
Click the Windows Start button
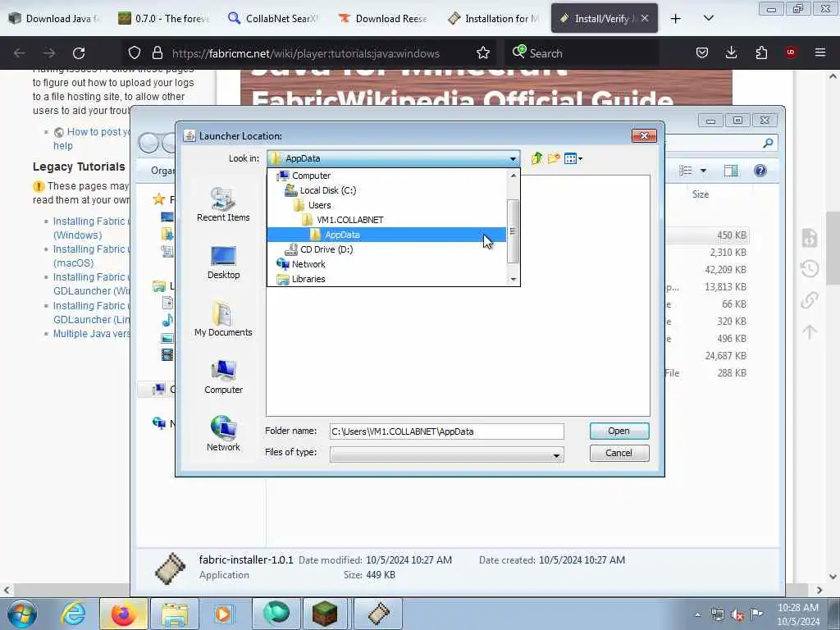coord(22,614)
